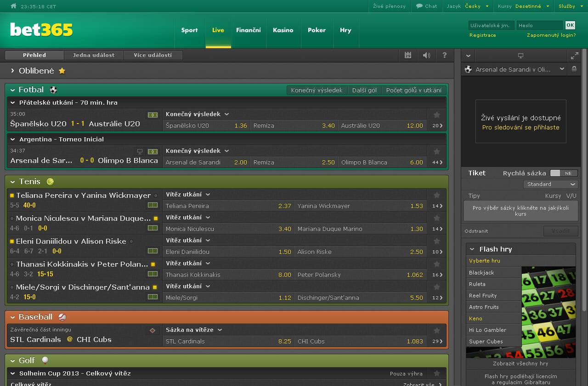
Task: Collapse the Tenis section
Action: [13, 182]
